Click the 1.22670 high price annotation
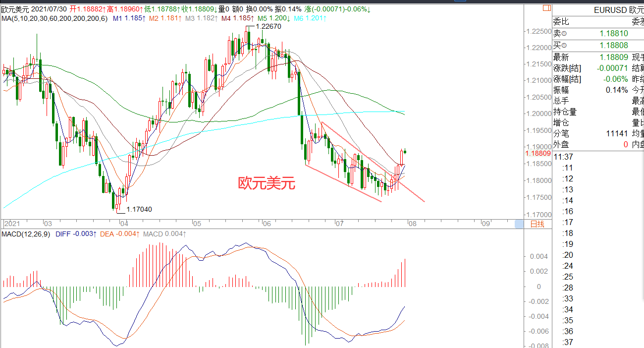Image resolution: width=644 pixels, height=348 pixels. tap(268, 27)
